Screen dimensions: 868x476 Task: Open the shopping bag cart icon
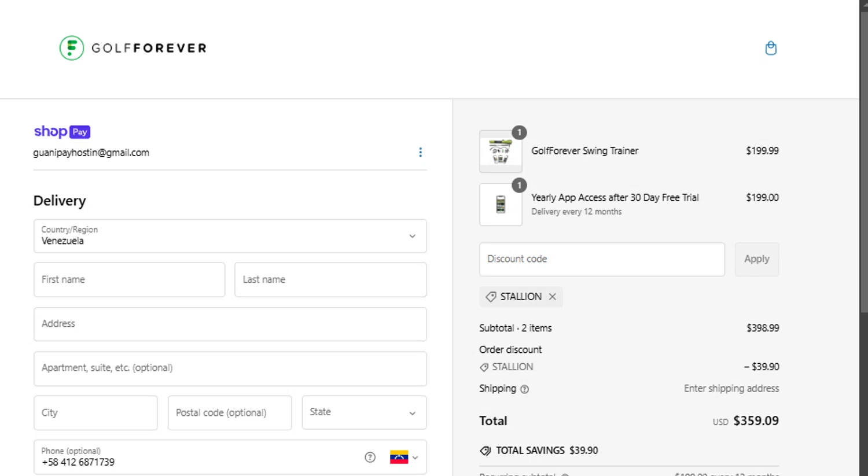click(x=770, y=48)
